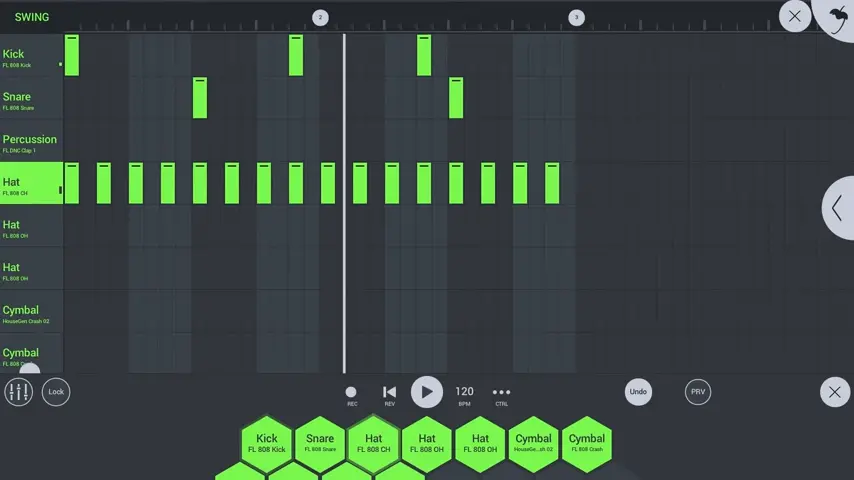The image size is (854, 480).
Task: Toggle the last Kick step note
Action: click(424, 55)
